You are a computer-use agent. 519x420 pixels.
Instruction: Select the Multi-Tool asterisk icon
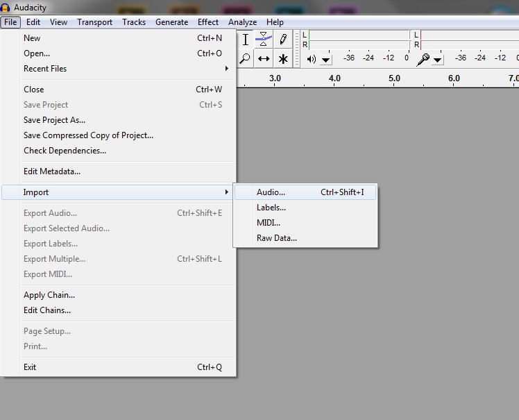(x=283, y=58)
